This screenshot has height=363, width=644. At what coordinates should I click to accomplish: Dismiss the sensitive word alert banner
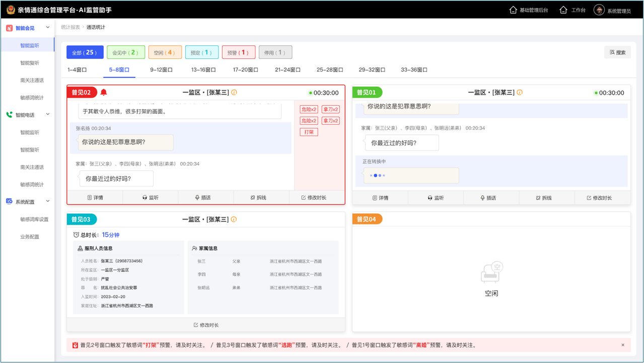pos(623,345)
